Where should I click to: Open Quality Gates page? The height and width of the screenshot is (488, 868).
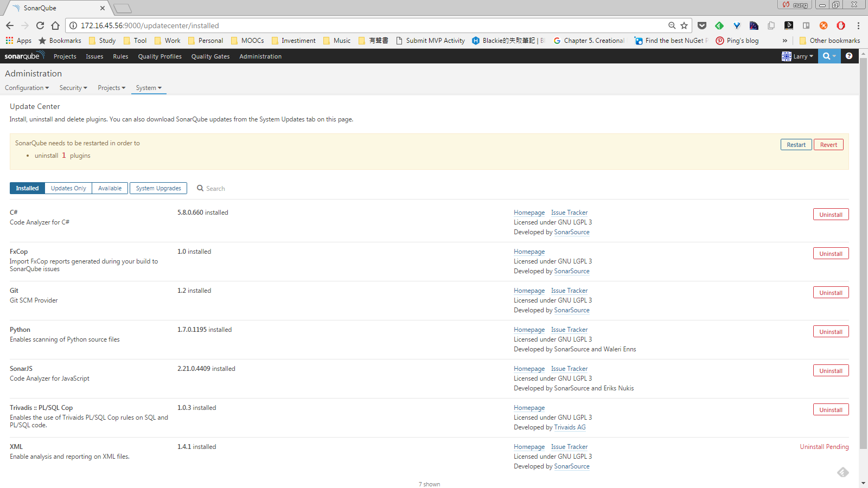tap(210, 56)
